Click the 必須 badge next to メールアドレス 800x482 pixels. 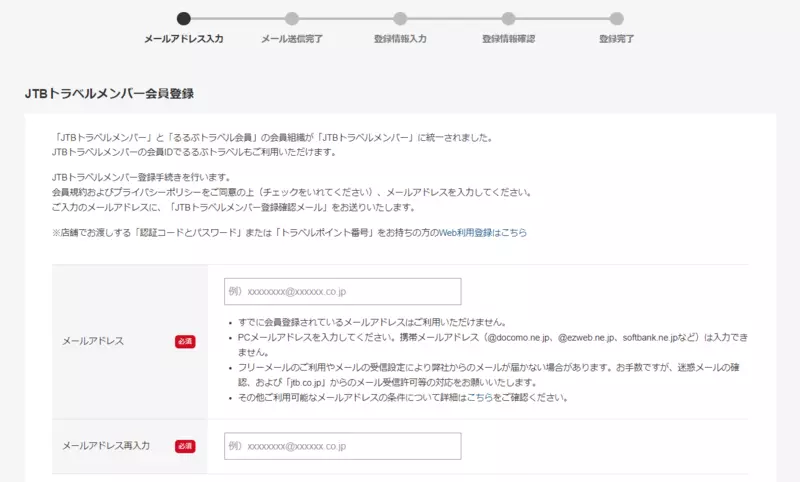coord(185,341)
